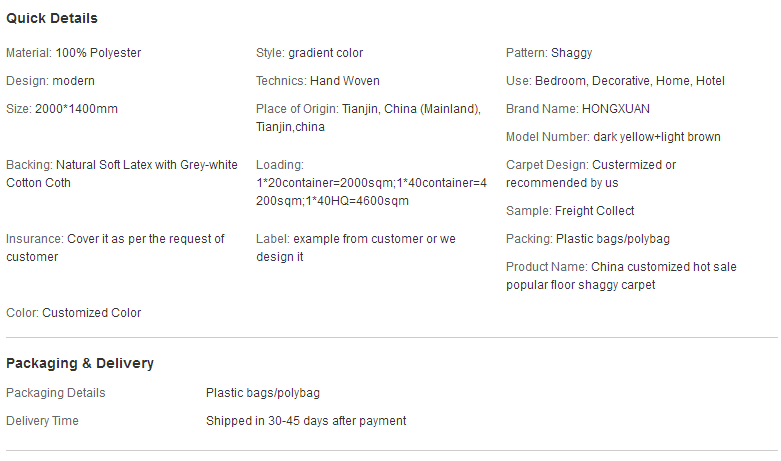The image size is (781, 461).
Task: Click the Sample Freight Collect entry
Action: point(570,211)
